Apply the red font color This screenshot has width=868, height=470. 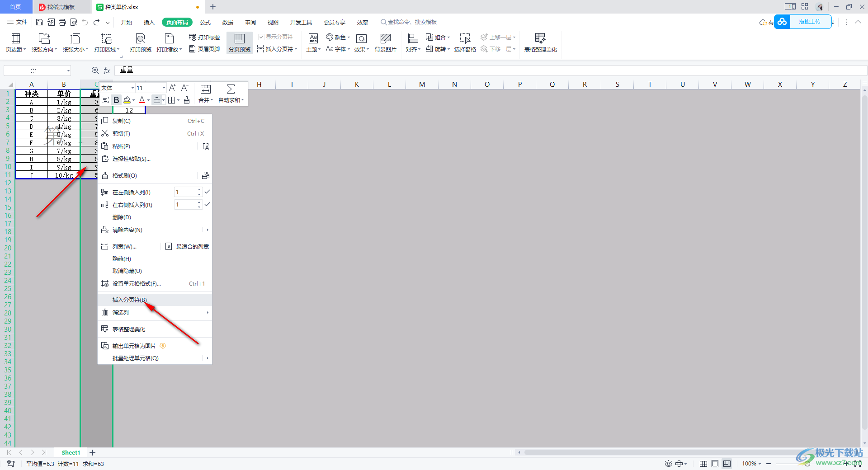[142, 100]
